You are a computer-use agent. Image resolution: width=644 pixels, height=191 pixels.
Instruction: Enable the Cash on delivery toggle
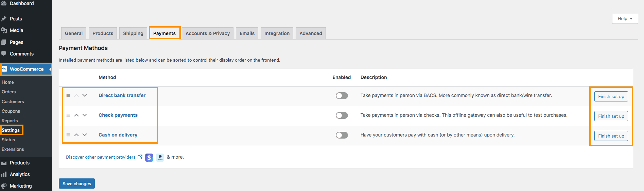click(342, 135)
